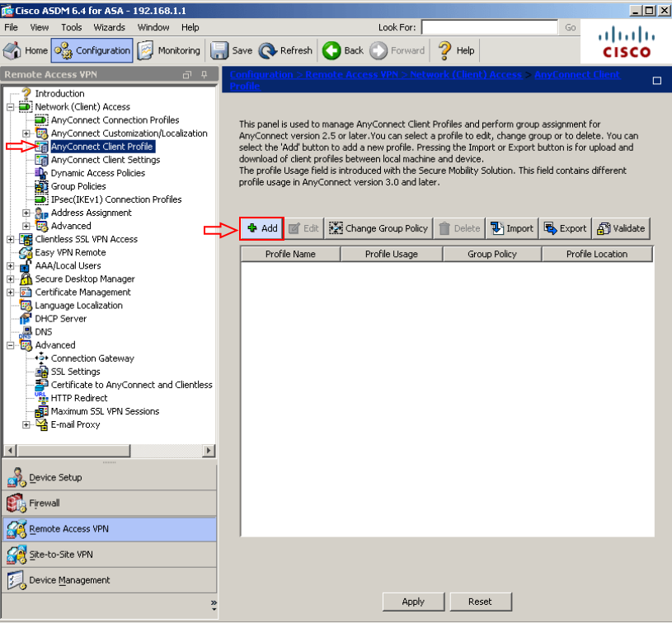Open the Wizards menu

click(109, 27)
